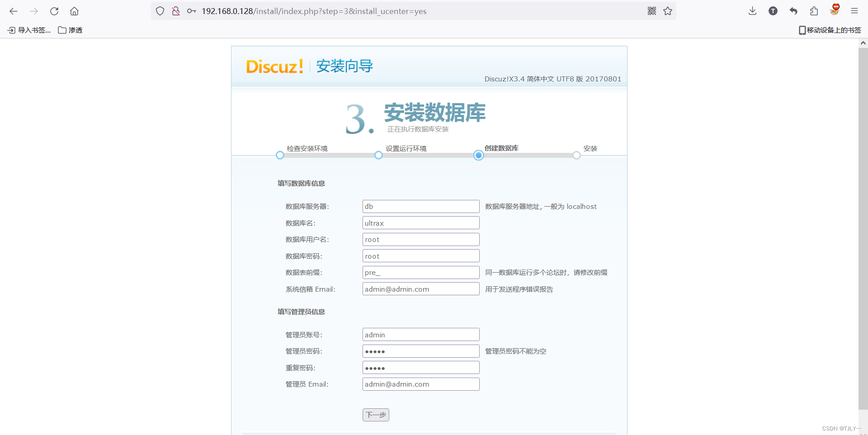The image size is (868, 435).
Task: Click the undo arrow toolbar icon
Action: pyautogui.click(x=793, y=11)
